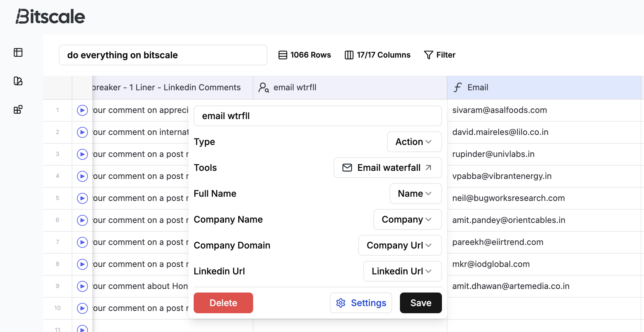Screen dimensions: 644x332
Task: Click the table name field 'do everything on bitscale'
Action: [x=163, y=55]
